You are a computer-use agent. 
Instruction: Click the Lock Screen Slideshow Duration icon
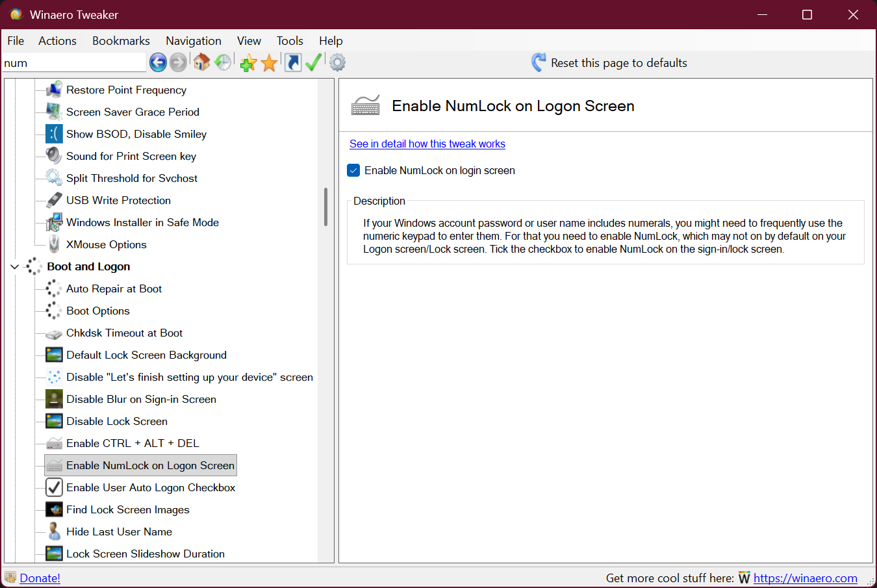(x=54, y=554)
